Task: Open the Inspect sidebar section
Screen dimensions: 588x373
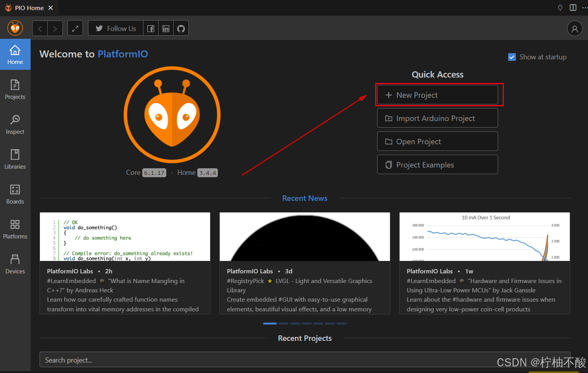Action: point(15,124)
